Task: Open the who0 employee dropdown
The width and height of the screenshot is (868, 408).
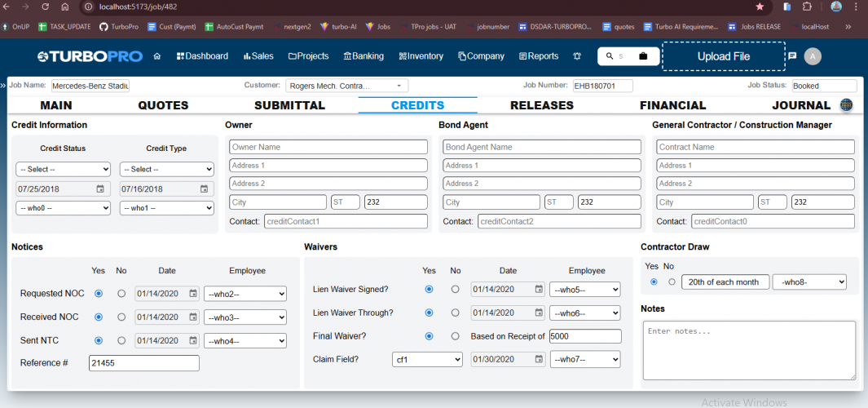Action: pyautogui.click(x=63, y=208)
